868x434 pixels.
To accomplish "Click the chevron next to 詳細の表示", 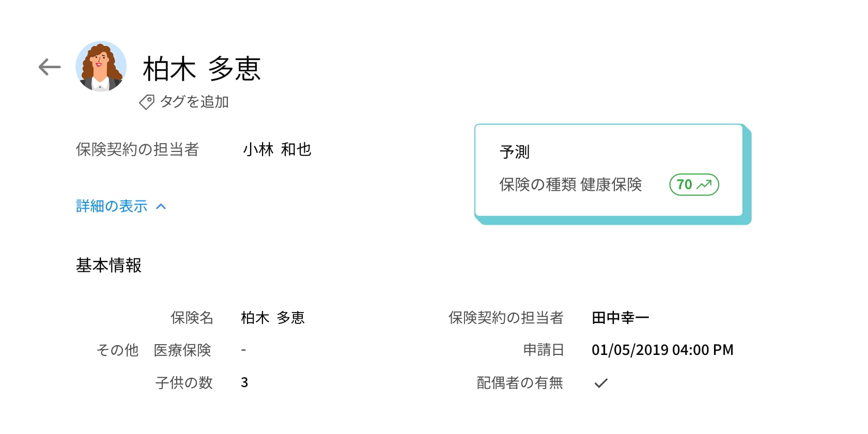I will [161, 207].
